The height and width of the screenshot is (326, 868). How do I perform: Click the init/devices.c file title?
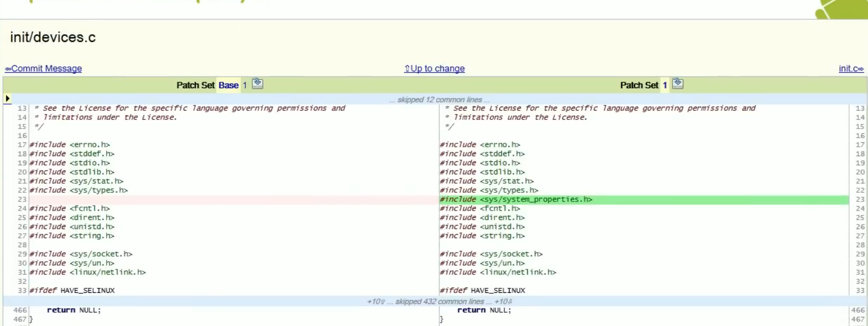(x=53, y=37)
